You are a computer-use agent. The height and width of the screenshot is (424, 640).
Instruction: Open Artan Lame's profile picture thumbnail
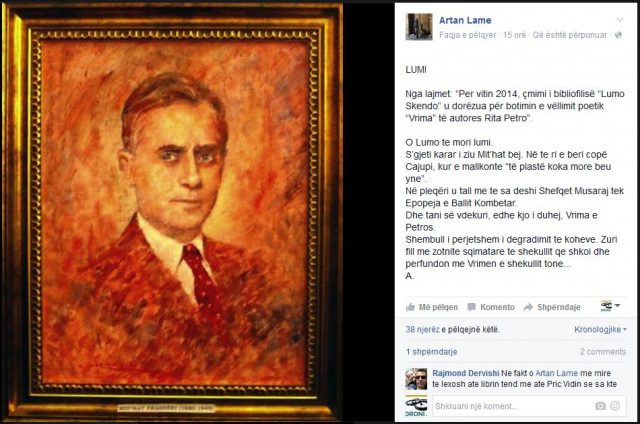coord(419,27)
